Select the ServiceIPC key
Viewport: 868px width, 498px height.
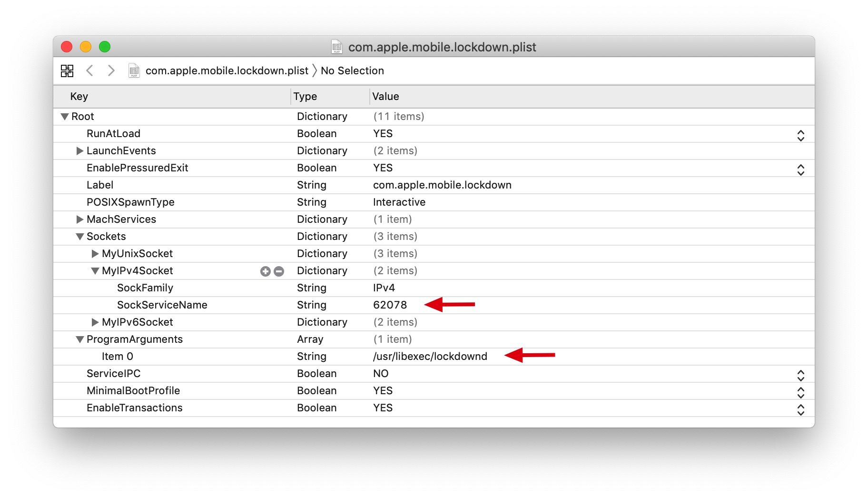[x=113, y=374]
